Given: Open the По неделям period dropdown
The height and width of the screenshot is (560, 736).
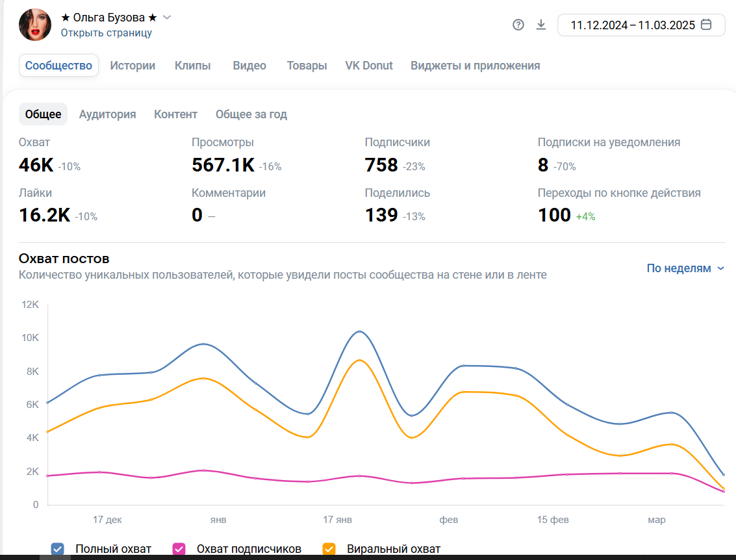Looking at the screenshot, I should (685, 268).
